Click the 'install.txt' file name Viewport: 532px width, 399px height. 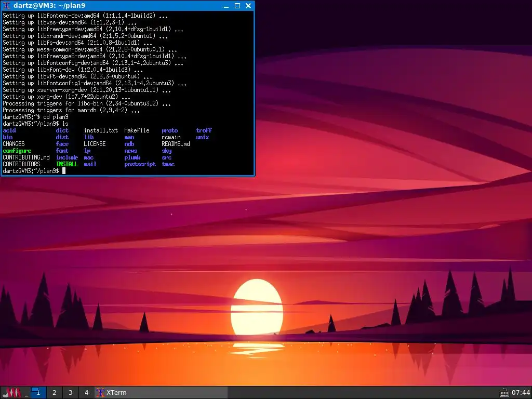101,130
